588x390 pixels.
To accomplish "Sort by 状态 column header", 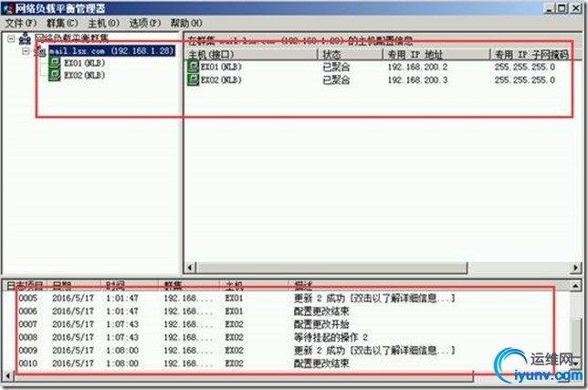I will click(351, 55).
